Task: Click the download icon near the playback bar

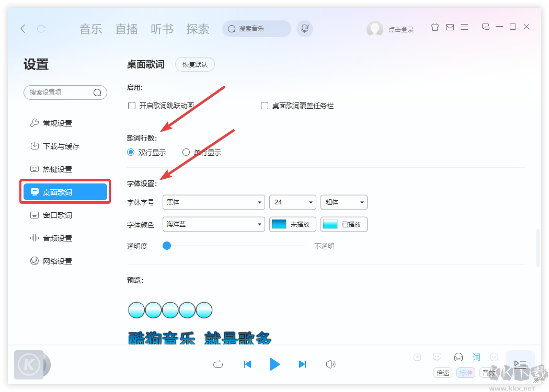Action: 417,356
